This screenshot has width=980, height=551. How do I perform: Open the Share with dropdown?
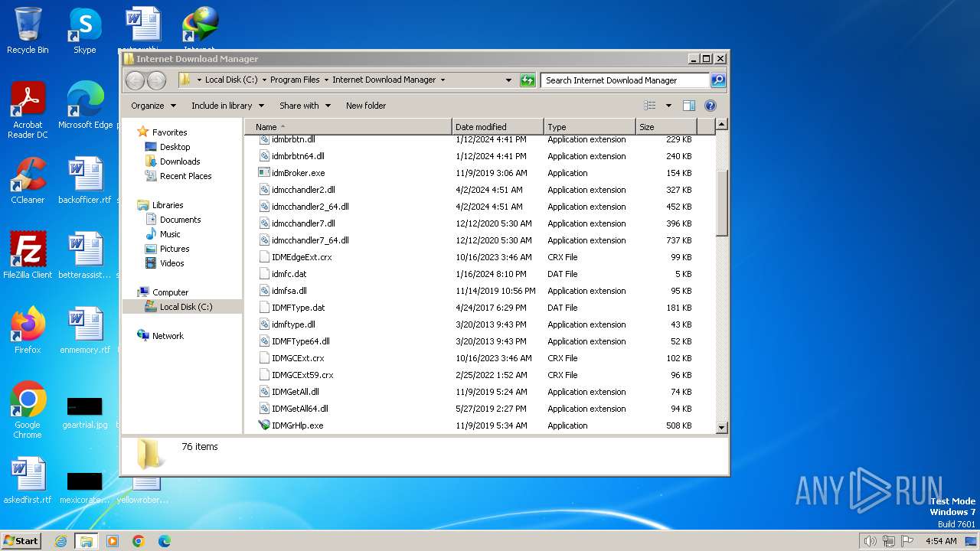(x=305, y=106)
